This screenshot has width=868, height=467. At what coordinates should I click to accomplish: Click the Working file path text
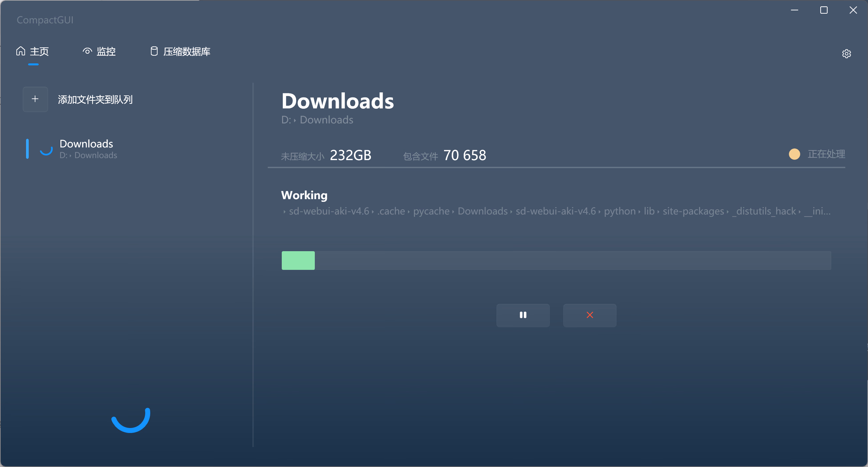pos(556,211)
